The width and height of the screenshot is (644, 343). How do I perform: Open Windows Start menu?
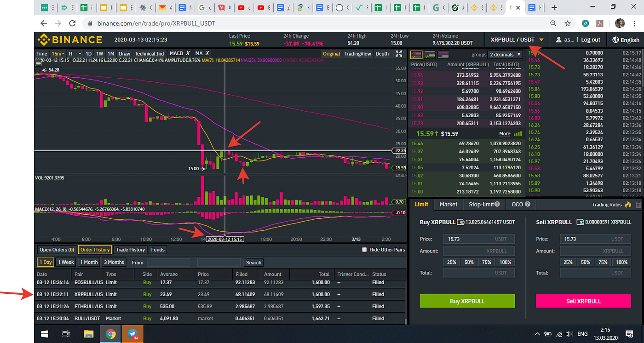point(45,334)
